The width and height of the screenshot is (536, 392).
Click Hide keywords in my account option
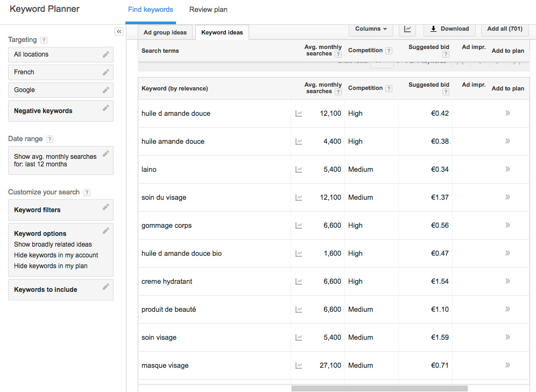[x=56, y=255]
